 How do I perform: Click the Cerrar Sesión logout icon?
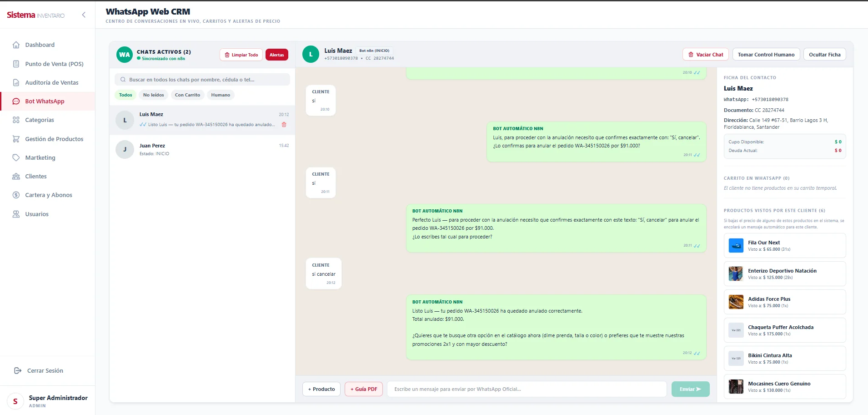click(18, 370)
